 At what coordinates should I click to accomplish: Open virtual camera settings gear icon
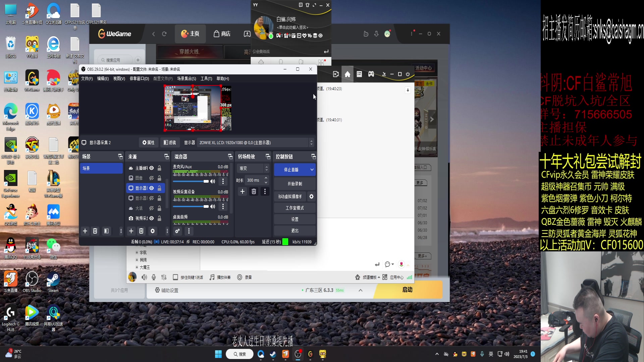(x=311, y=196)
